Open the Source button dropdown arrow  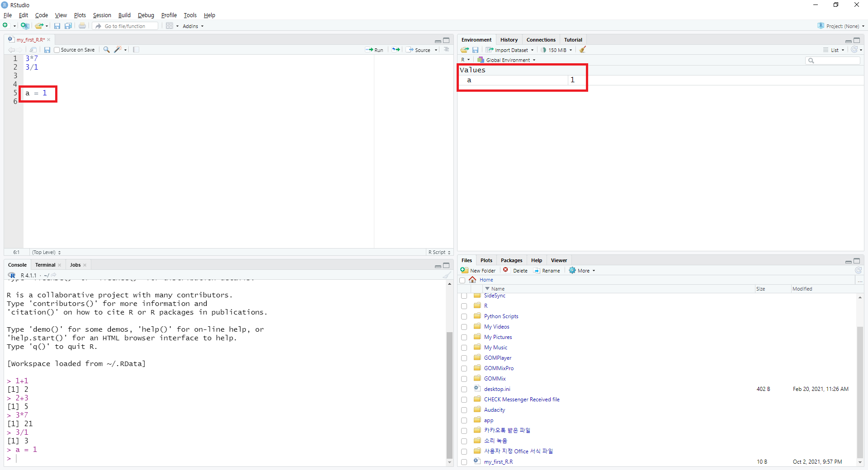436,50
